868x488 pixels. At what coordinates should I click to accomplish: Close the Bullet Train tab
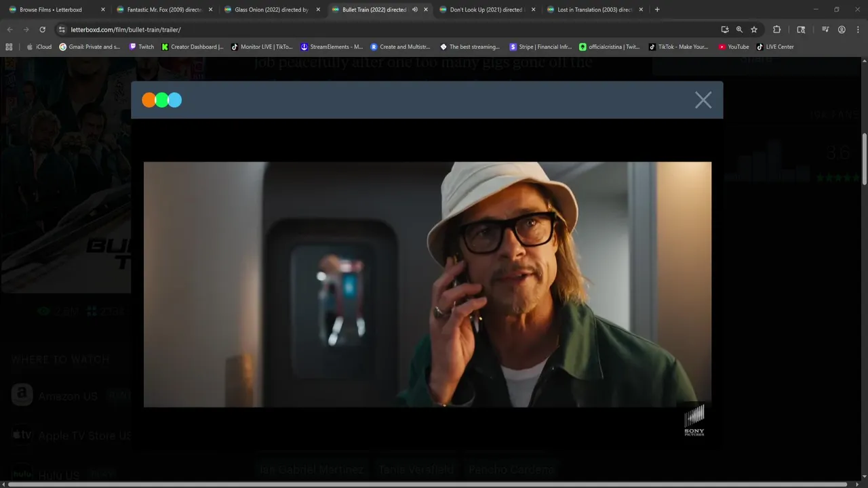(x=426, y=9)
